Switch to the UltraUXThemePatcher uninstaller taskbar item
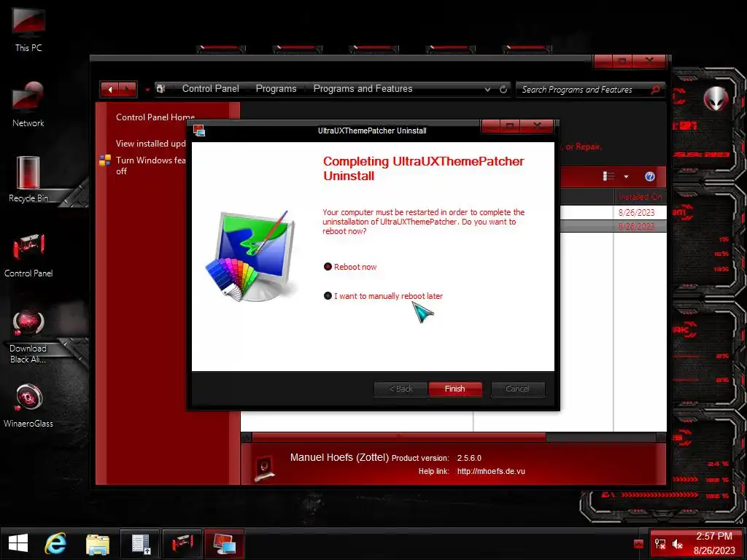This screenshot has height=560, width=747. 225,544
